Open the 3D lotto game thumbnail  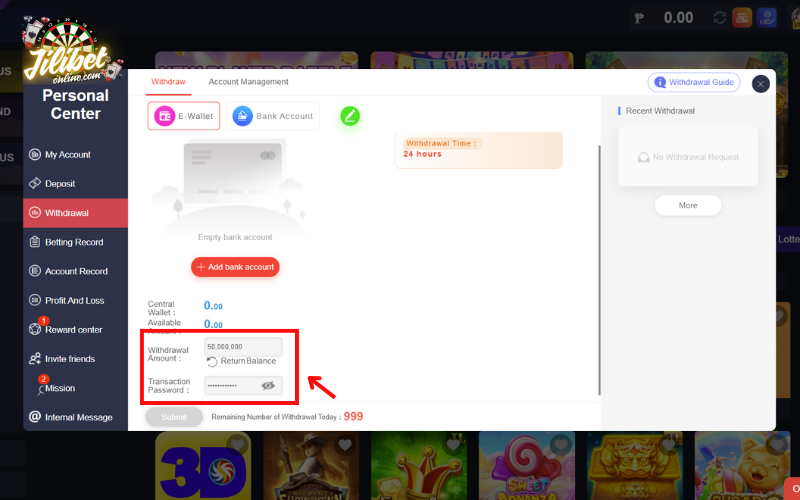[203, 466]
